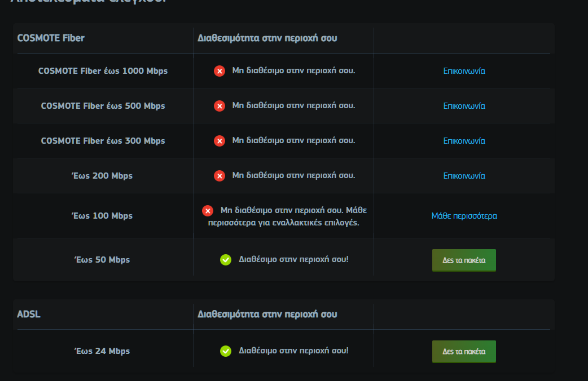Image resolution: width=588 pixels, height=381 pixels.
Task: Click Έως 50 Mbps cell
Action: click(102, 260)
